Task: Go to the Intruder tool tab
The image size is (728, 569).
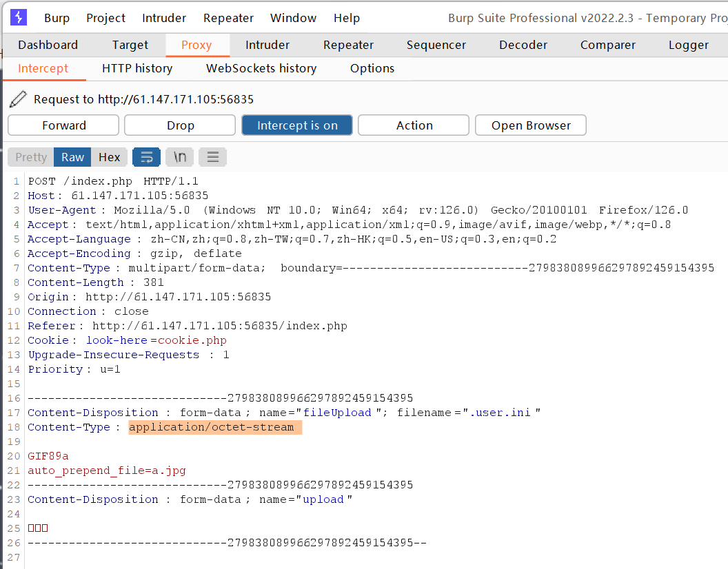Action: pyautogui.click(x=267, y=45)
